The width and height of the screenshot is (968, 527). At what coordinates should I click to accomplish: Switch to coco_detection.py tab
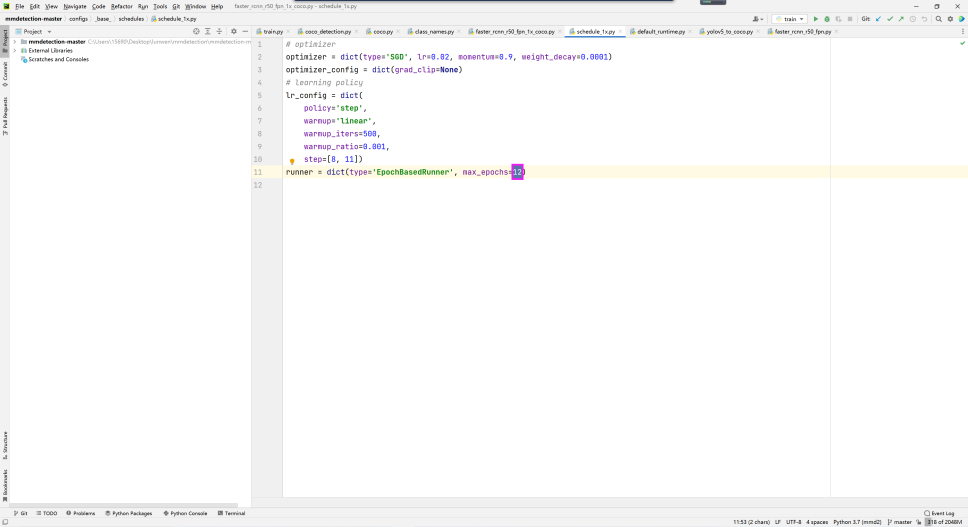(327, 31)
